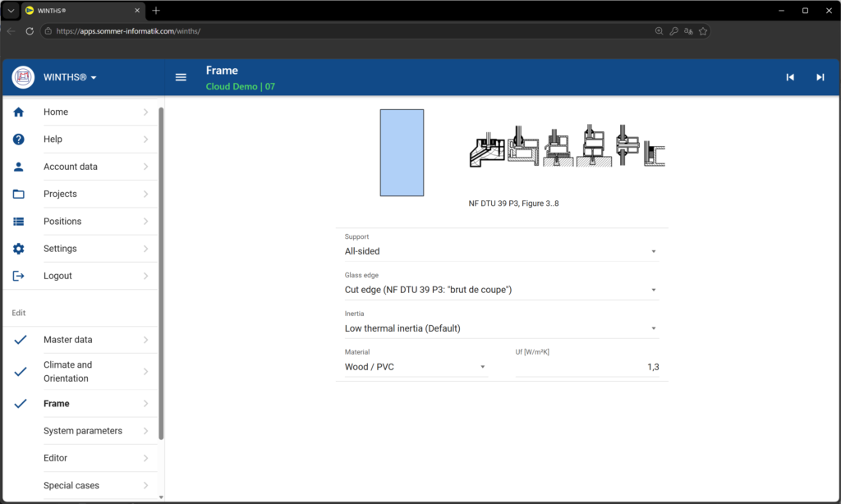Click the Edit section label
This screenshot has width=841, height=504.
[x=19, y=313]
